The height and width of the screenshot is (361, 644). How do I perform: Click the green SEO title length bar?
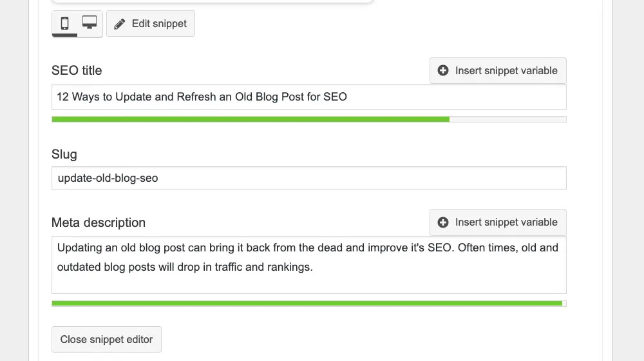click(x=250, y=119)
